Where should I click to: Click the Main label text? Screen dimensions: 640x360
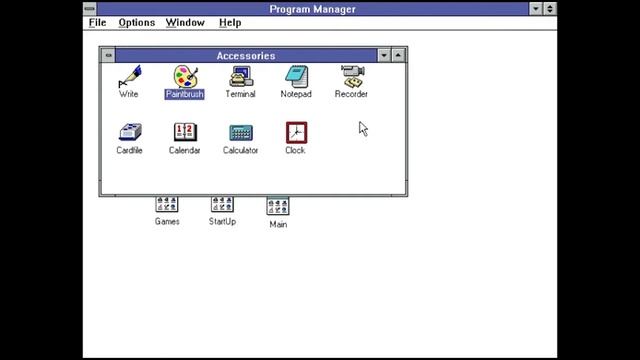(278, 224)
